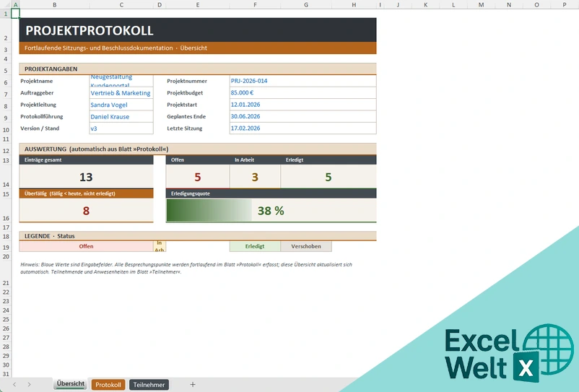Click the Vertrieb & Marketing cell
Screen dimensions: 579x392
(x=121, y=93)
